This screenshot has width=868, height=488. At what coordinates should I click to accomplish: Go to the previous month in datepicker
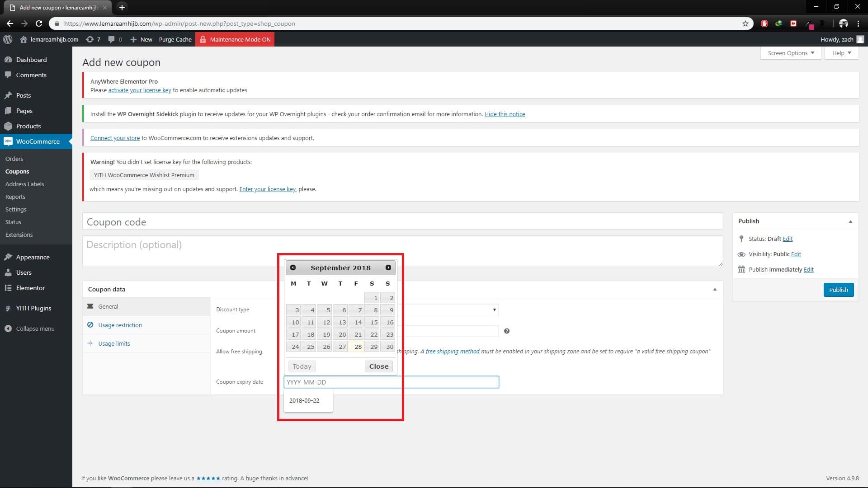[293, 267]
